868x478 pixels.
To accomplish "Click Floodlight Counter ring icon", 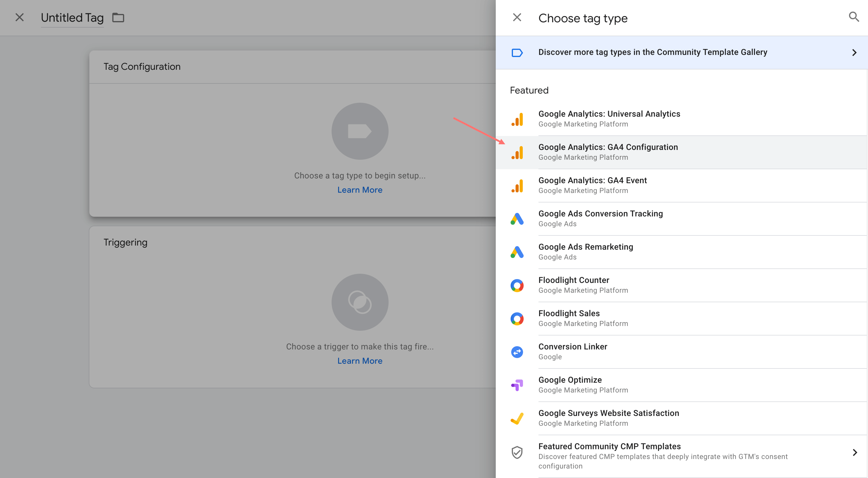I will 517,286.
